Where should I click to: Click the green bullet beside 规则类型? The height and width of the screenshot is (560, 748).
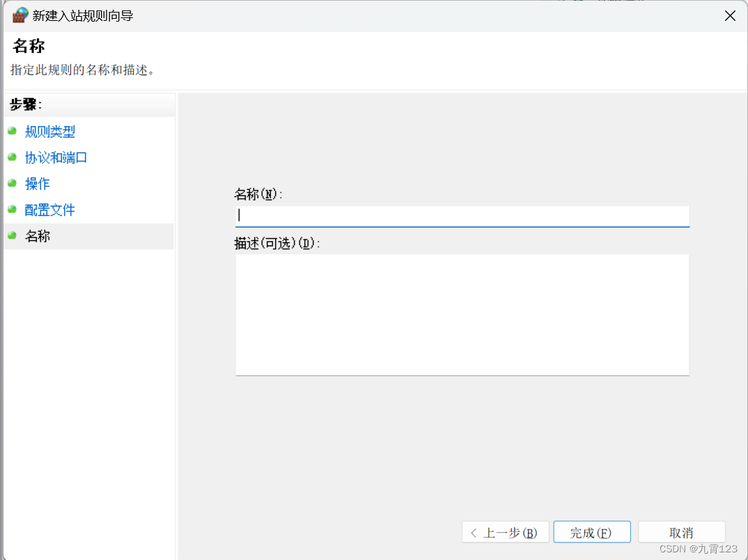[x=13, y=131]
